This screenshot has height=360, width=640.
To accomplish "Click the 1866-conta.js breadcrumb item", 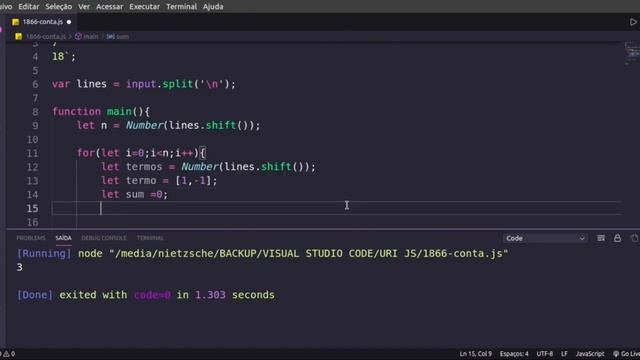I will click(45, 37).
